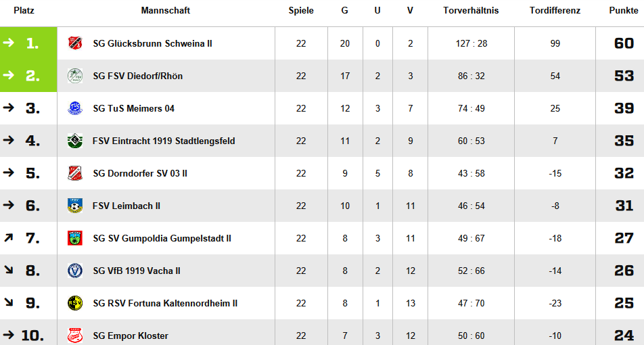Open SG TuS Meimers 04 team page
Viewport: 644px width, 345px height.
click(133, 108)
